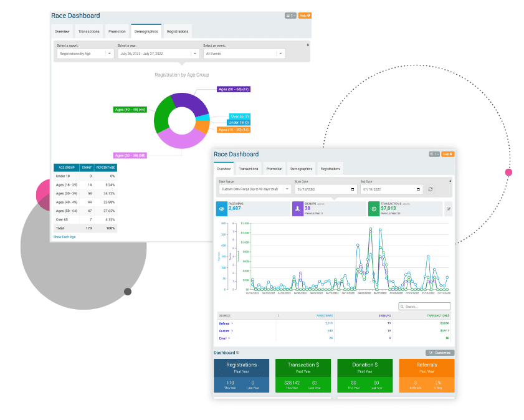The image size is (524, 420).
Task: Click the green Transaction $ dollar icon
Action: click(374, 209)
